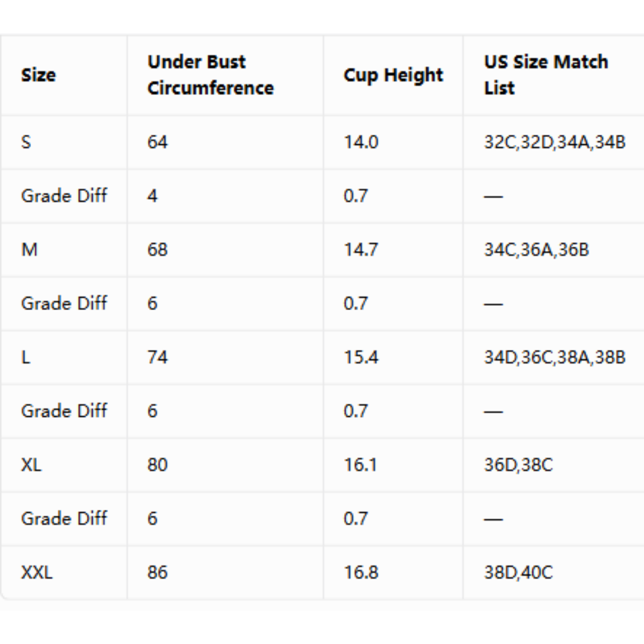The height and width of the screenshot is (644, 644).
Task: Select the 38D,40C size match cell
Action: [519, 572]
